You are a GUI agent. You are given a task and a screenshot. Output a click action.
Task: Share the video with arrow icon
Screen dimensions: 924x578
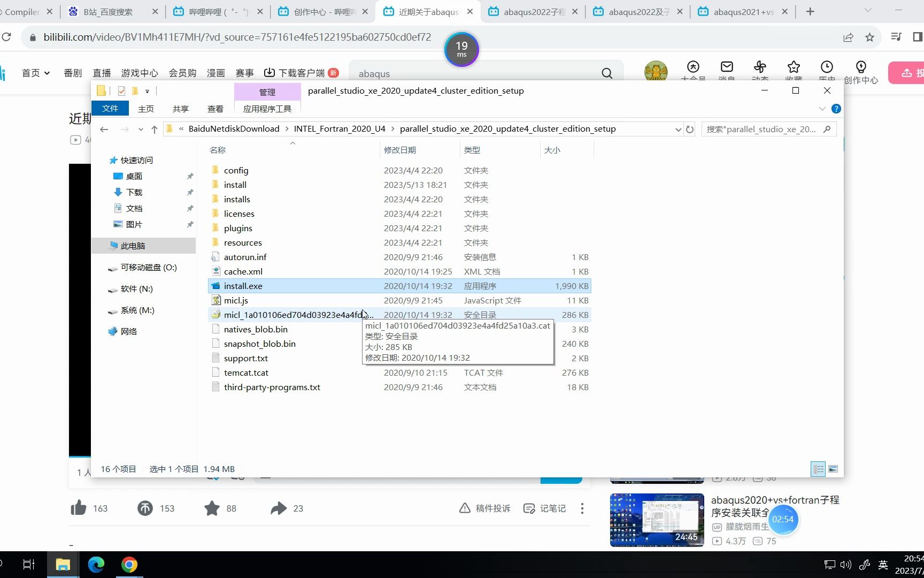click(x=279, y=508)
